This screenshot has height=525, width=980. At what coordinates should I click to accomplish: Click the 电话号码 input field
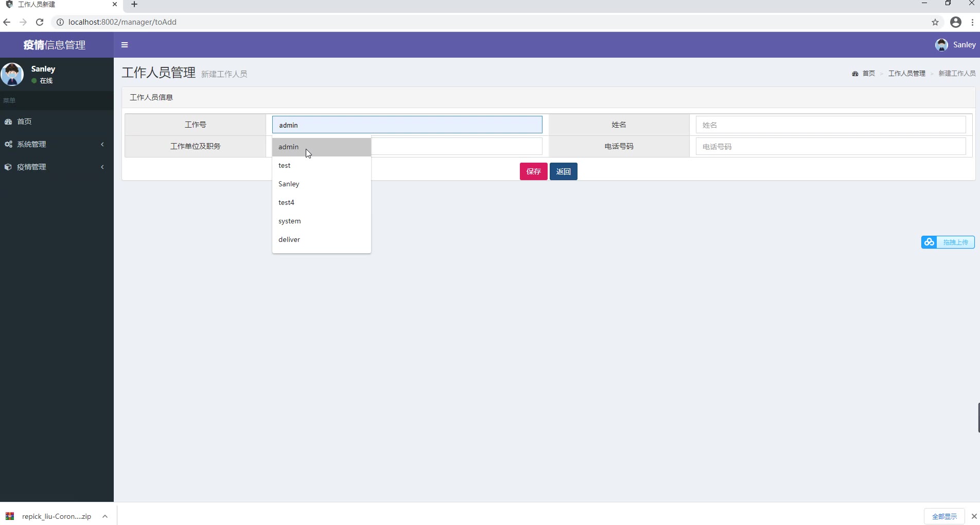pyautogui.click(x=831, y=146)
